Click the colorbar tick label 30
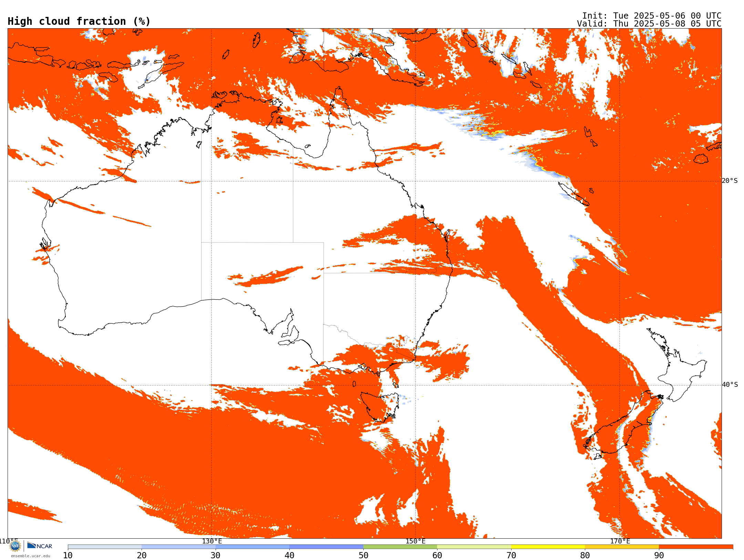This screenshot has width=744, height=560. tap(216, 556)
